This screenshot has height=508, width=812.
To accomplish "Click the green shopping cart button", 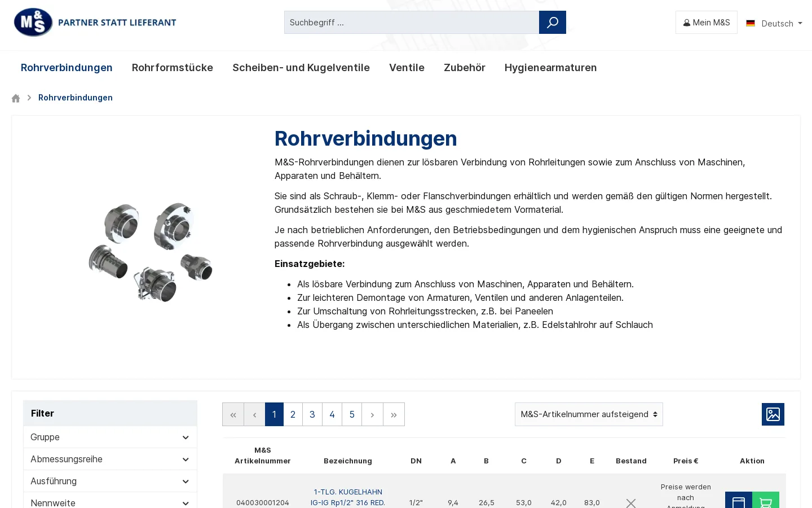I will pos(766,500).
